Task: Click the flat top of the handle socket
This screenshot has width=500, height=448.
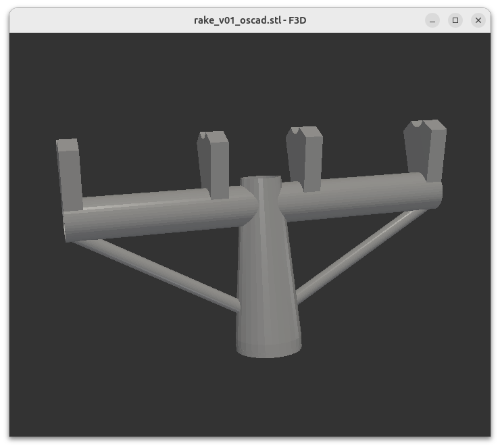Action: click(x=261, y=180)
